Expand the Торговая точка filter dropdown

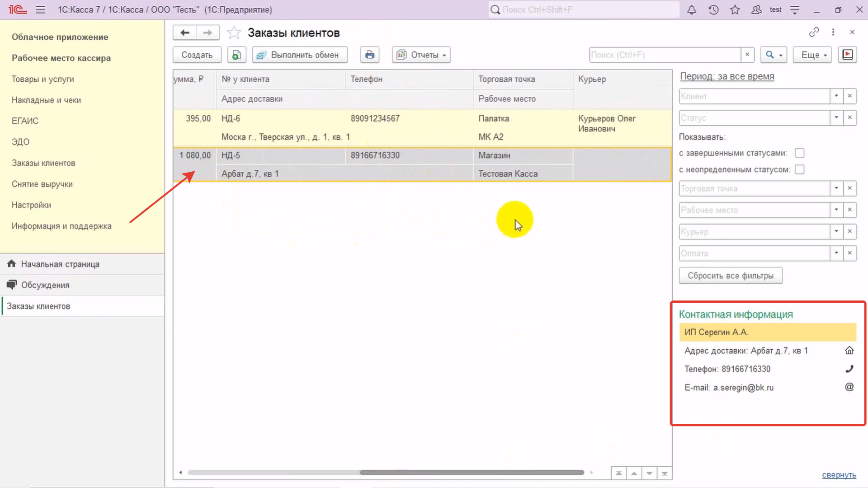point(836,188)
